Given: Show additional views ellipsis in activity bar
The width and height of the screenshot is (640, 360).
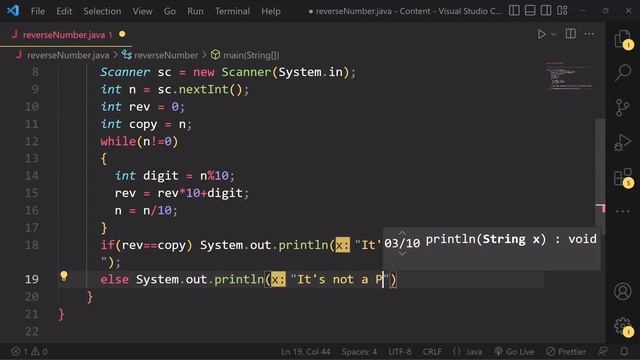Looking at the screenshot, I should [x=622, y=211].
